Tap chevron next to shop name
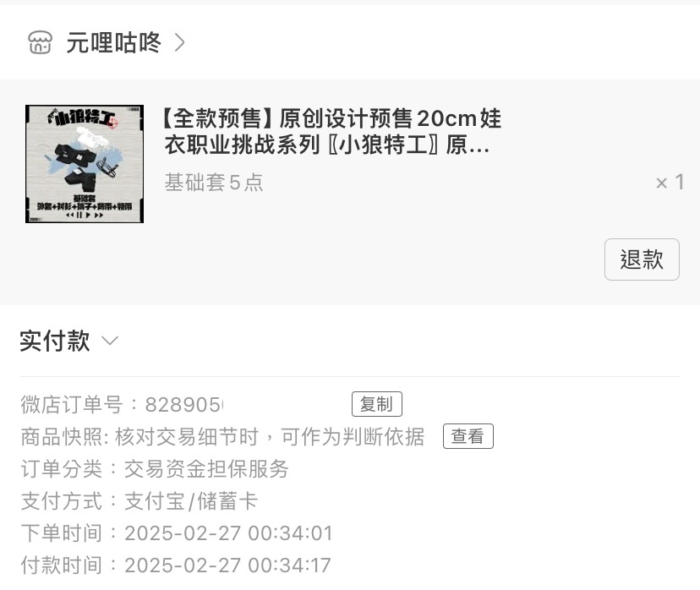 (179, 42)
